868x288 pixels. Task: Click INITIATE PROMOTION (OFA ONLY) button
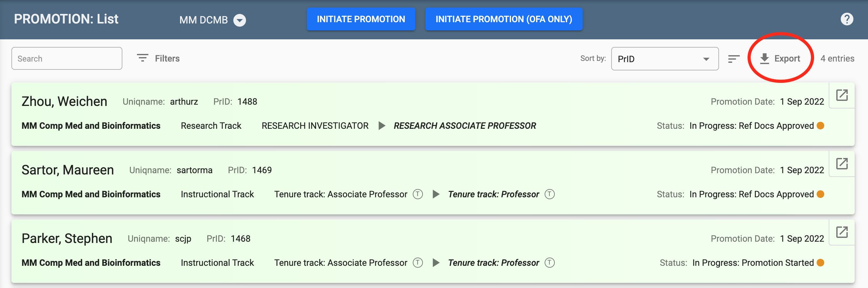pos(504,19)
